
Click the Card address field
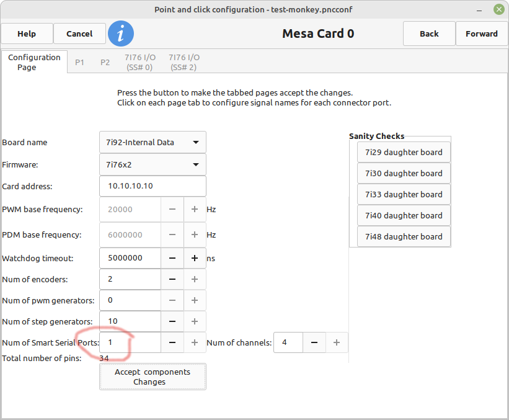pos(153,186)
